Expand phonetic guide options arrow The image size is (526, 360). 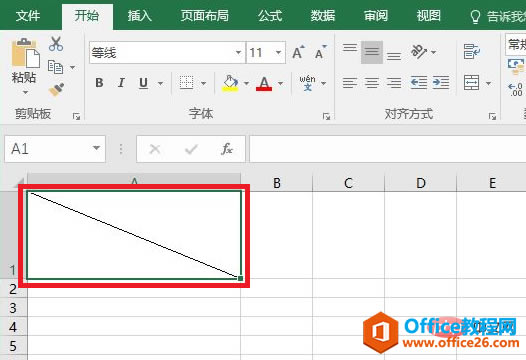[323, 83]
